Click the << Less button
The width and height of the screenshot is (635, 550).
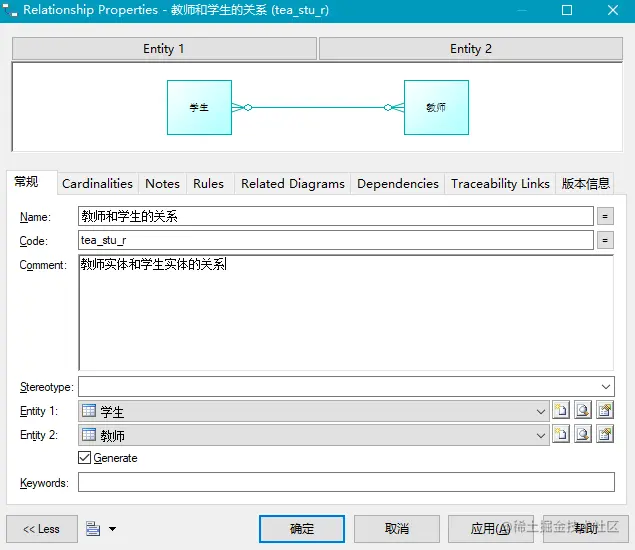click(42, 529)
